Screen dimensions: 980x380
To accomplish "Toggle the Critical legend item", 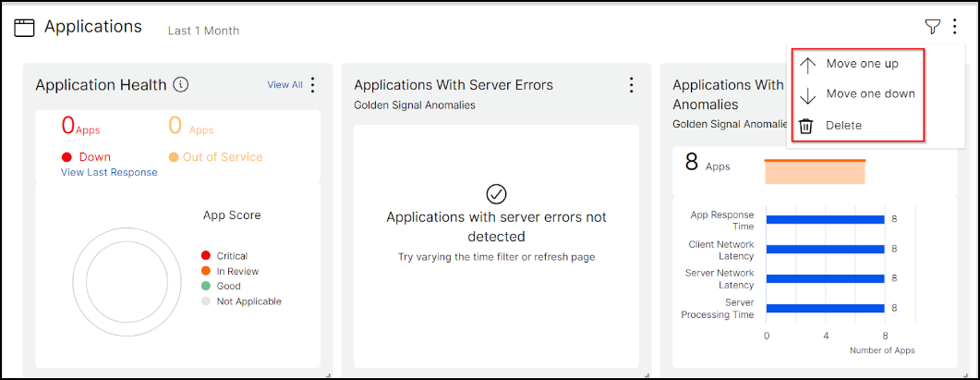I will [x=224, y=256].
